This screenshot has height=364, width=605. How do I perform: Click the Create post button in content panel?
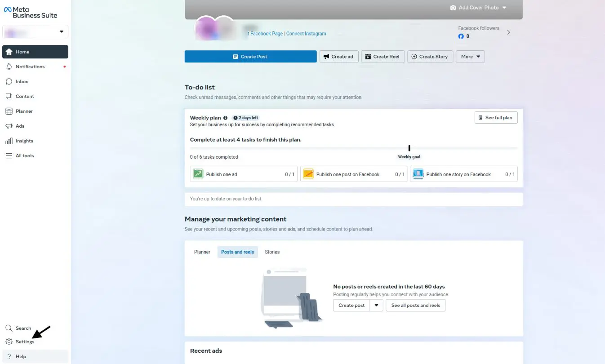pyautogui.click(x=351, y=306)
